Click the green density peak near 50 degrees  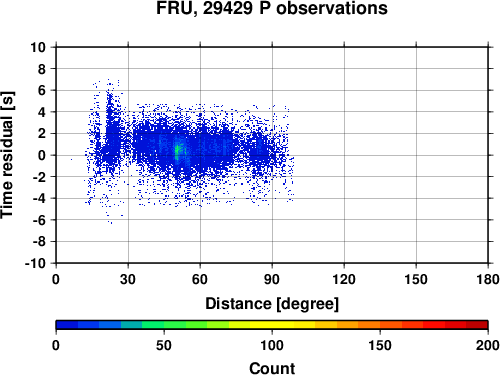tap(177, 152)
